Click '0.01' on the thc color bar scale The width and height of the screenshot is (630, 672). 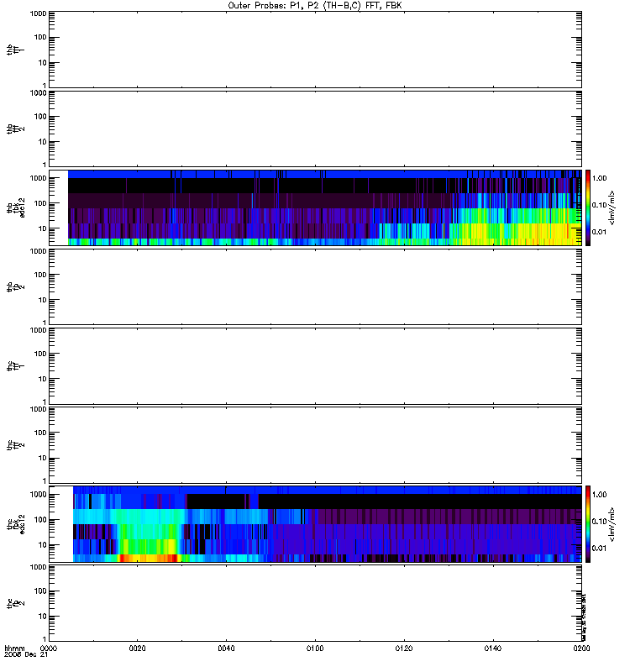click(x=600, y=549)
